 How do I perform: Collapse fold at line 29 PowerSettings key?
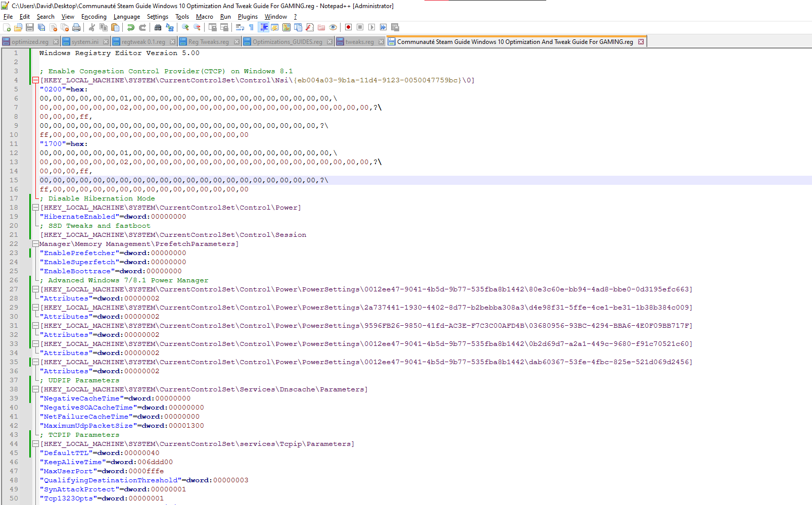click(35, 308)
